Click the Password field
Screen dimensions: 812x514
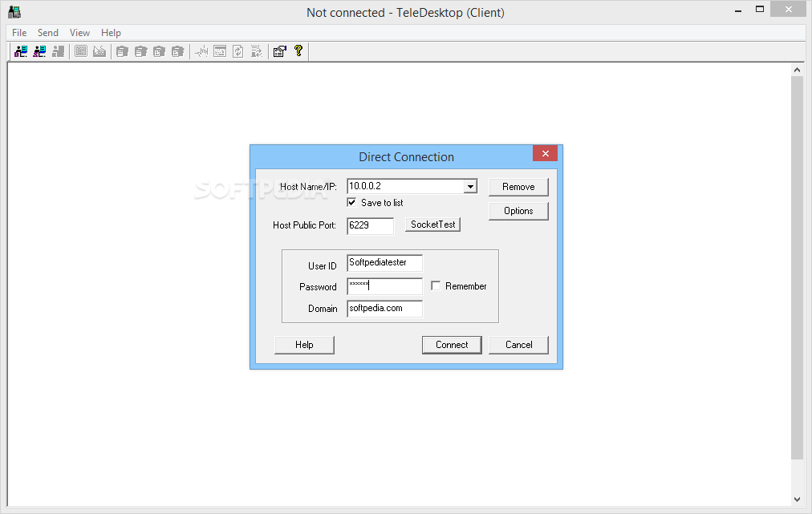point(385,286)
